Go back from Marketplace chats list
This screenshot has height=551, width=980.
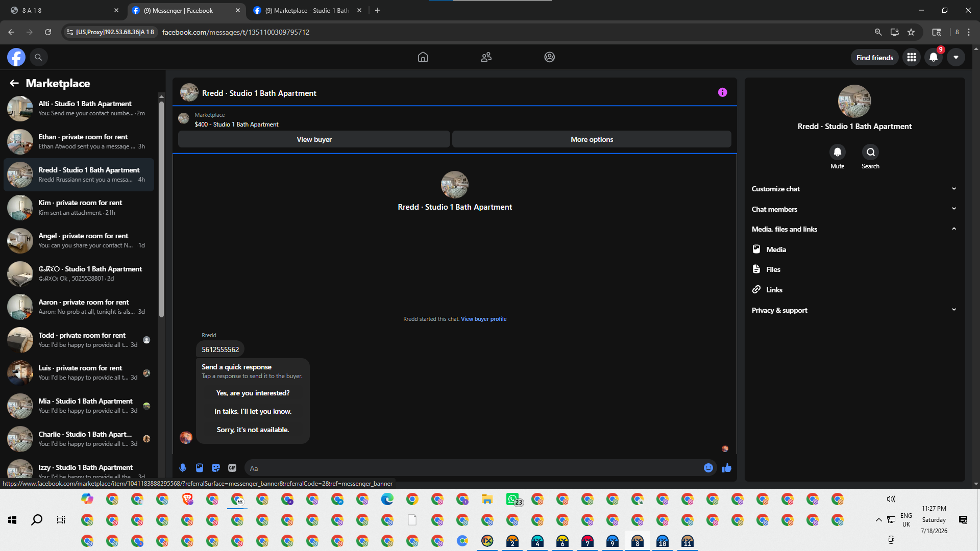tap(14, 83)
